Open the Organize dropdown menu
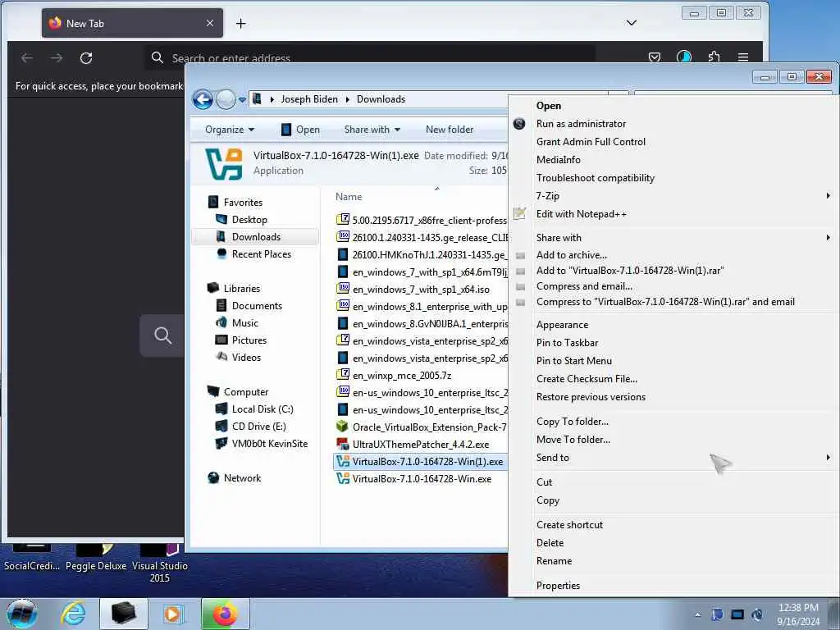The width and height of the screenshot is (840, 630). click(x=230, y=130)
